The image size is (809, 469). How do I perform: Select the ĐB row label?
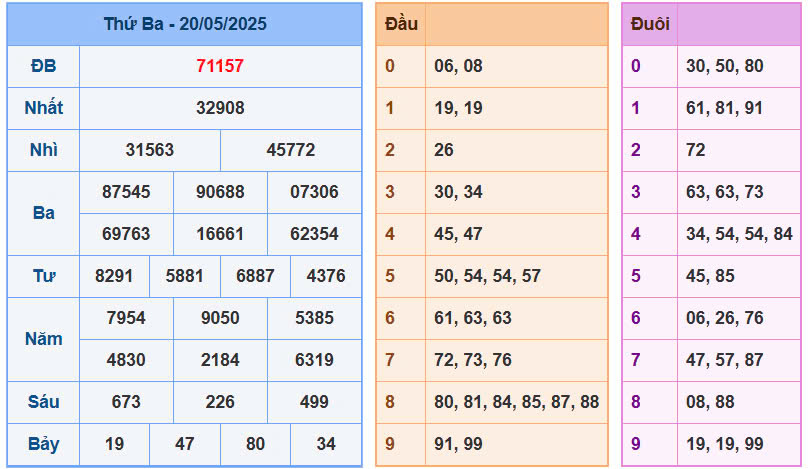[x=43, y=66]
